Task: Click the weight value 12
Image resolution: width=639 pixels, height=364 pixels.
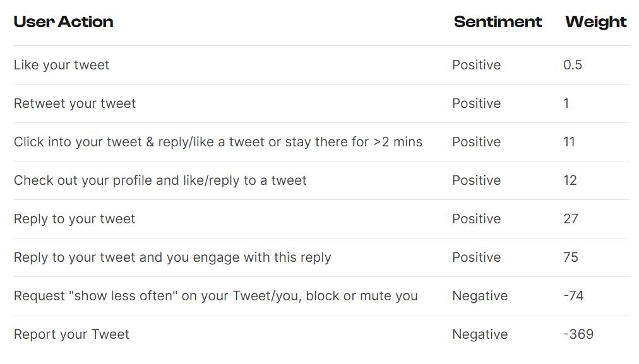Action: coord(570,180)
